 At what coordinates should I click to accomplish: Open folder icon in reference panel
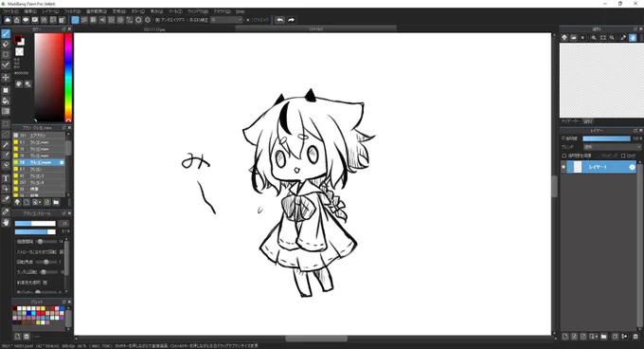click(573, 38)
